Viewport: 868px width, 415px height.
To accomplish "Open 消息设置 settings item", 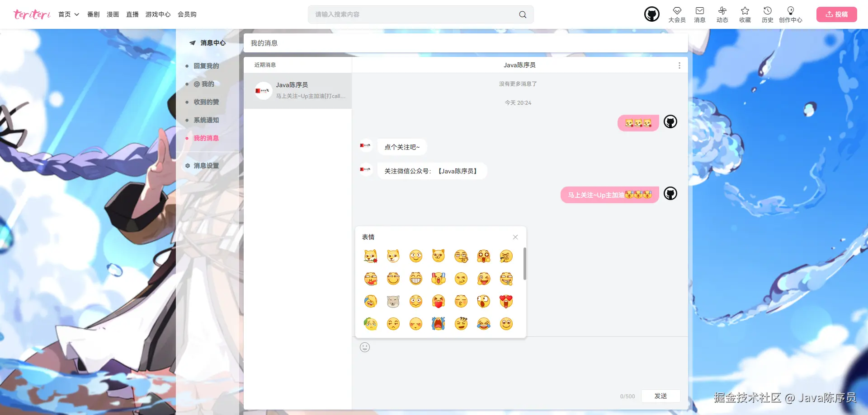I will (206, 166).
